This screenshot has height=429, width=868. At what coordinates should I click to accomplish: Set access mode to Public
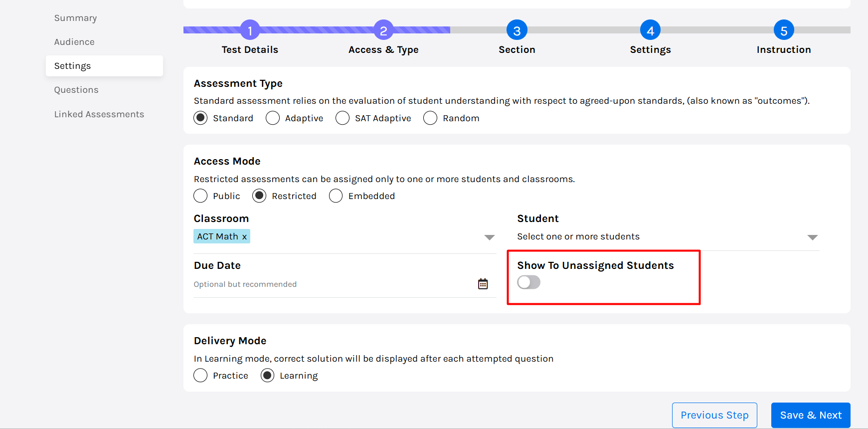pyautogui.click(x=200, y=196)
